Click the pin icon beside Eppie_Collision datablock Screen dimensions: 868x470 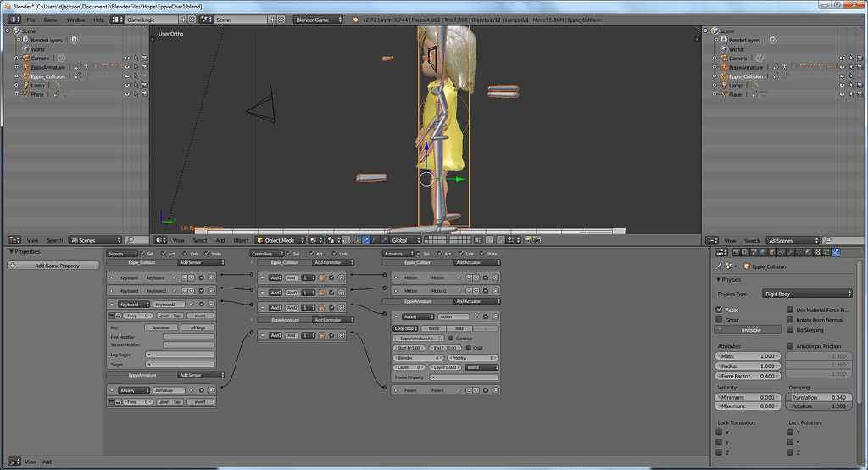719,266
